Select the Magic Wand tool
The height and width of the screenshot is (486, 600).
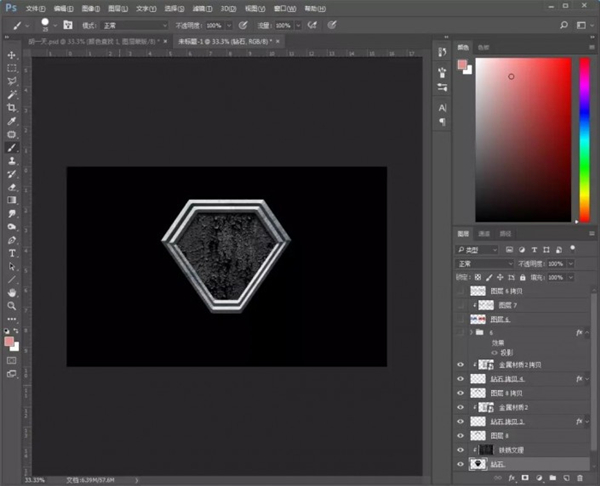coord(12,94)
